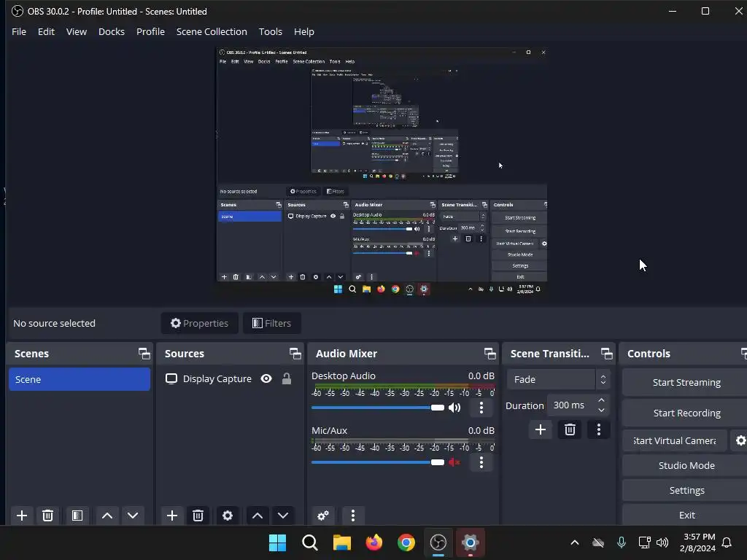Open notifications bell
Screen dimensions: 747x560
coord(727,542)
